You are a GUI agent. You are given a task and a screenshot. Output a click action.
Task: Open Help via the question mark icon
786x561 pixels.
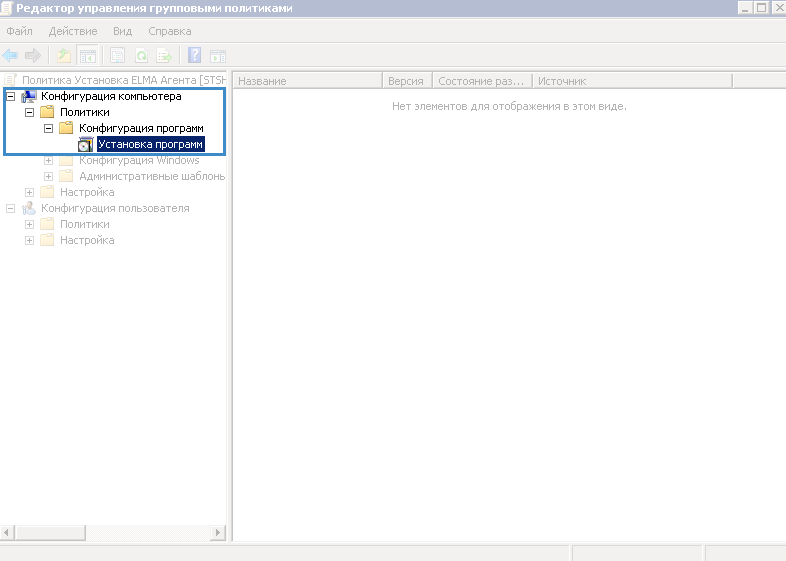(x=194, y=56)
